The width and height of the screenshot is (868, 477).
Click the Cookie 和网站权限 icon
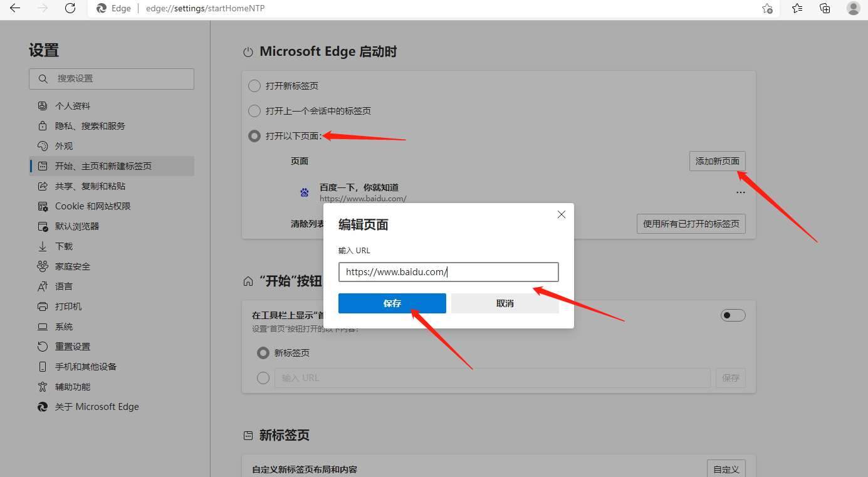[x=43, y=206]
